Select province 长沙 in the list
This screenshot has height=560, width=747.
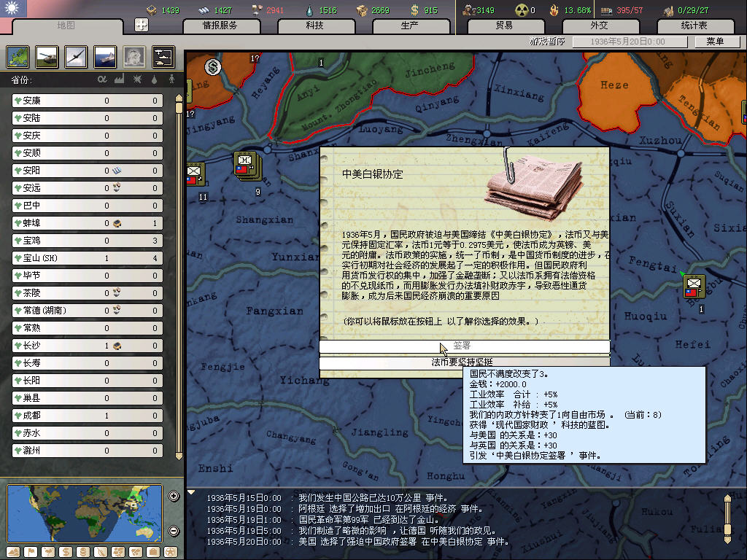click(x=88, y=346)
